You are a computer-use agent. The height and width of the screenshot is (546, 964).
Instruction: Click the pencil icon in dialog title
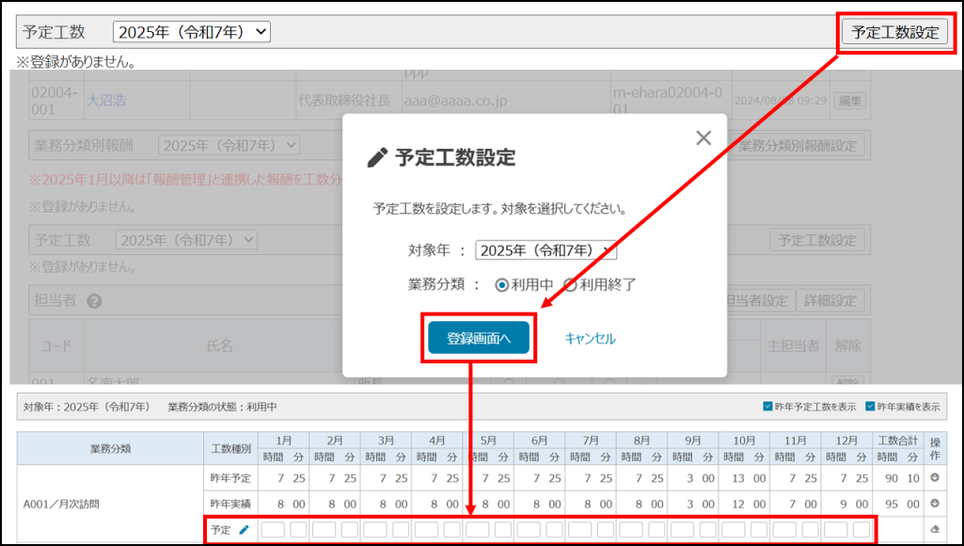[377, 157]
